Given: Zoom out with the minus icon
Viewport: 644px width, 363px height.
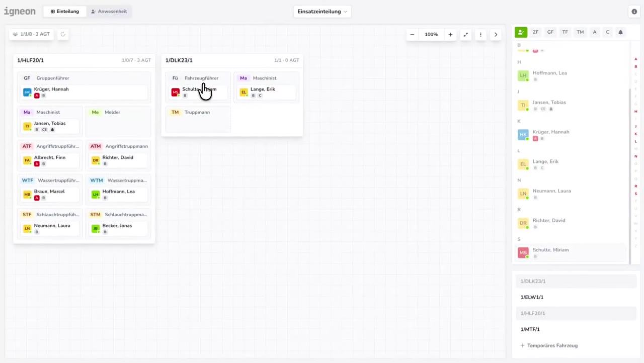Looking at the screenshot, I should (412, 35).
